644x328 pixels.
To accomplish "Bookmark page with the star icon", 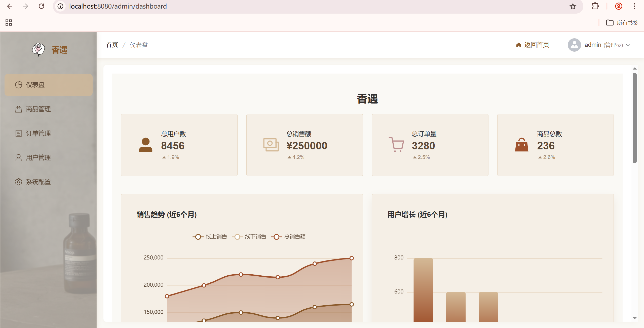I will 573,6.
